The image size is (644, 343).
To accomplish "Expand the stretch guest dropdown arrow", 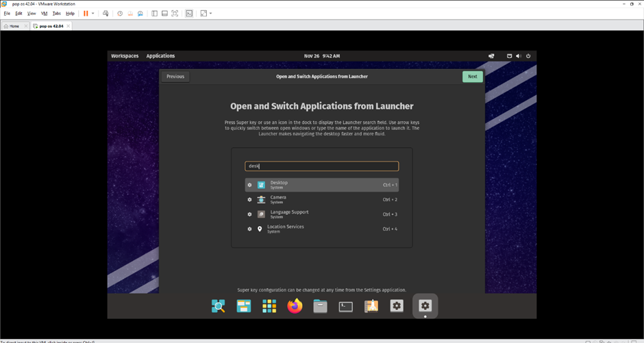I will click(210, 13).
